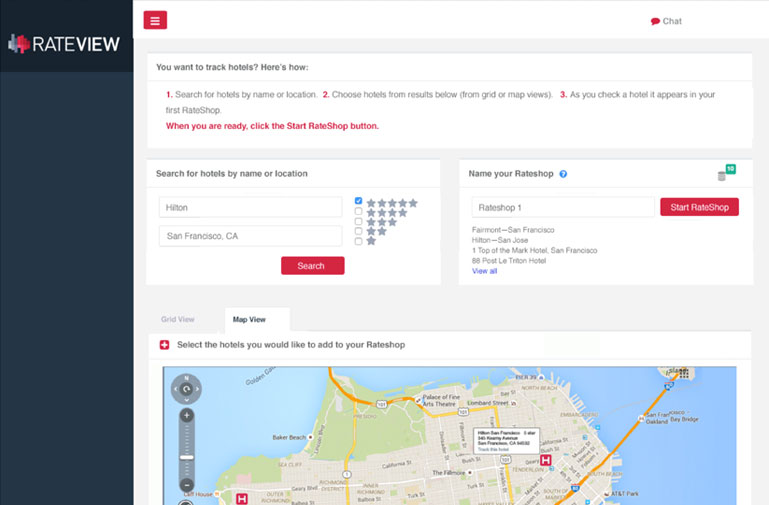Screen dimensions: 769x505
Task: Click the help icon beside Name your Rateshop
Action: click(563, 174)
